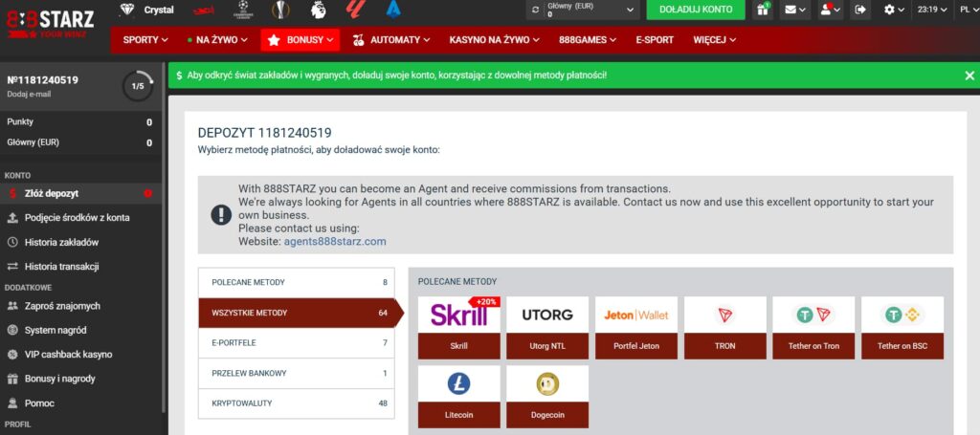Open VIP cashback kasyno in the sidebar
980x435 pixels.
click(80, 355)
